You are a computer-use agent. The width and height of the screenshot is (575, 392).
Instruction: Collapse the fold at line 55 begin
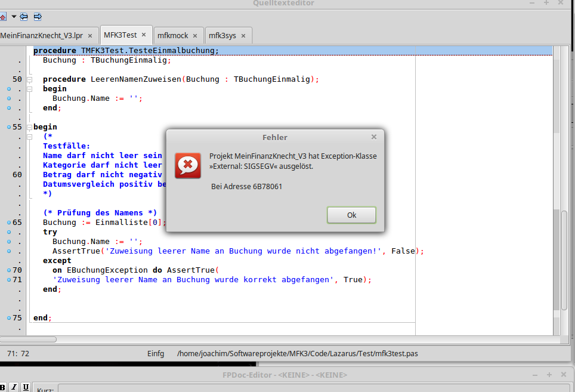pyautogui.click(x=29, y=127)
